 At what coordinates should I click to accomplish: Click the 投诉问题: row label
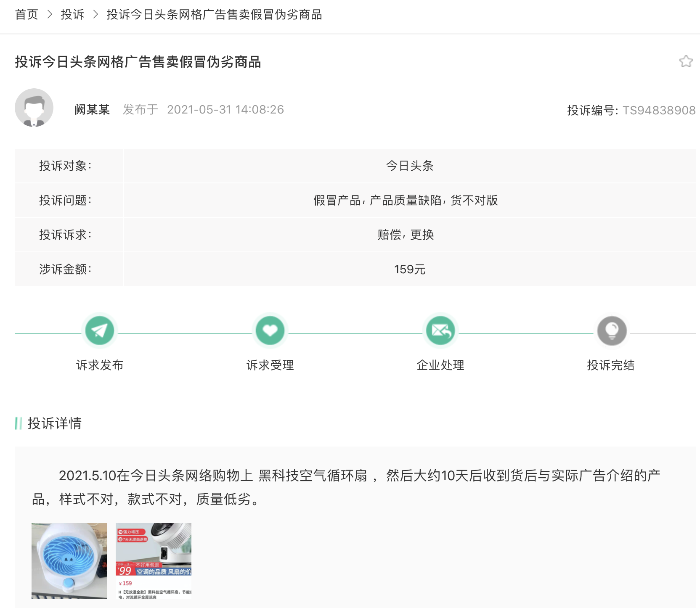65,200
